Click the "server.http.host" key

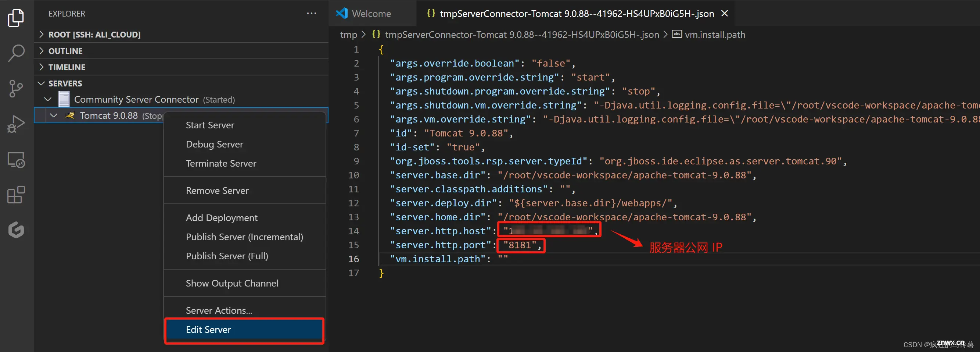(x=441, y=231)
